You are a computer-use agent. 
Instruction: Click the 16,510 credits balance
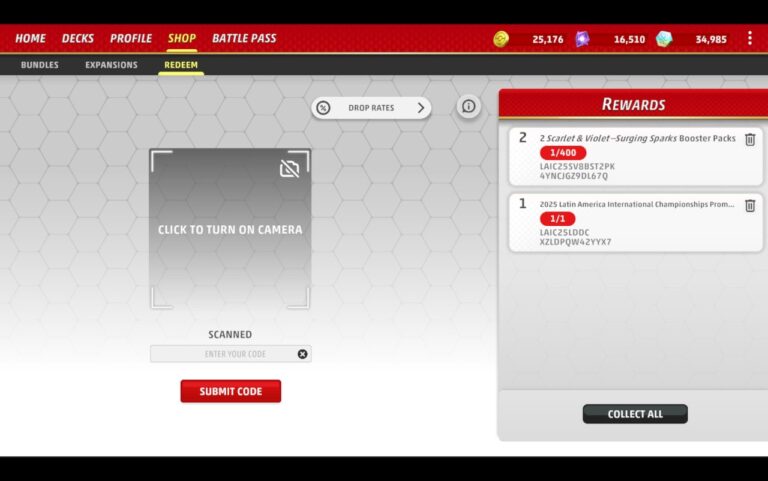tap(629, 39)
